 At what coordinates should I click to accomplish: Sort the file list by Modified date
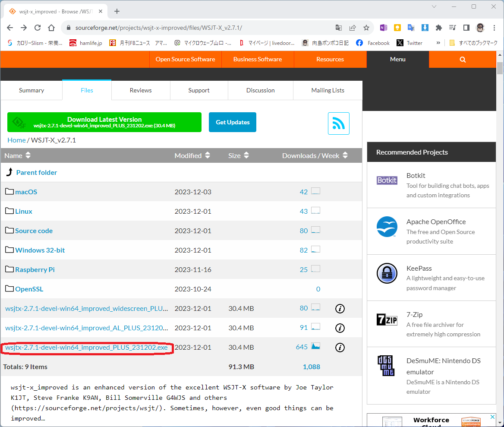click(x=192, y=155)
